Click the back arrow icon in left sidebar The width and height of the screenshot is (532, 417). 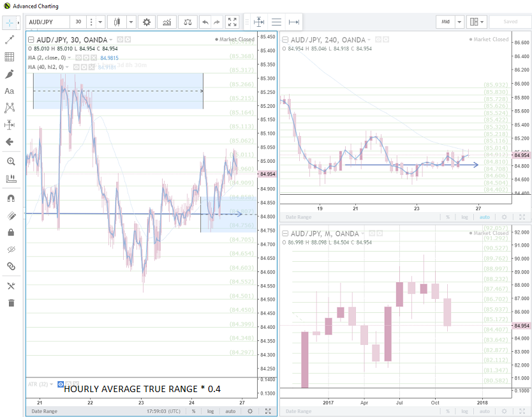point(10,142)
